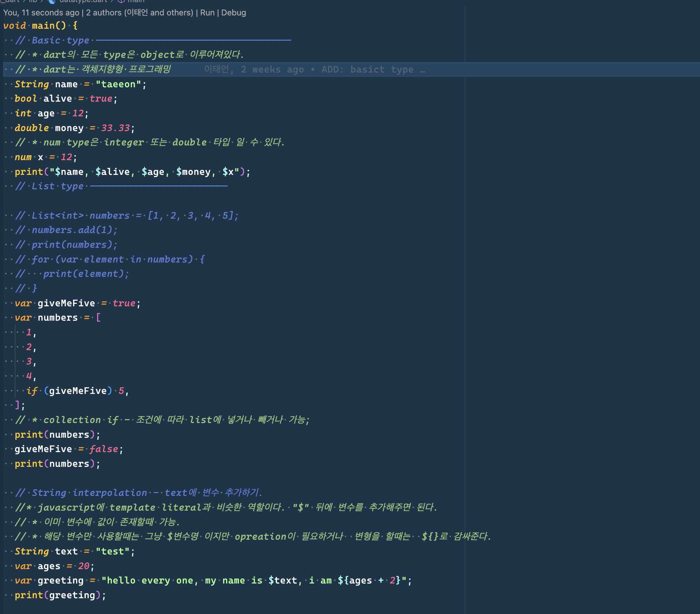Screen dimensions: 700x614
Task: Click the main symbol cube icon in breadcrumb
Action: pyautogui.click(x=121, y=1)
